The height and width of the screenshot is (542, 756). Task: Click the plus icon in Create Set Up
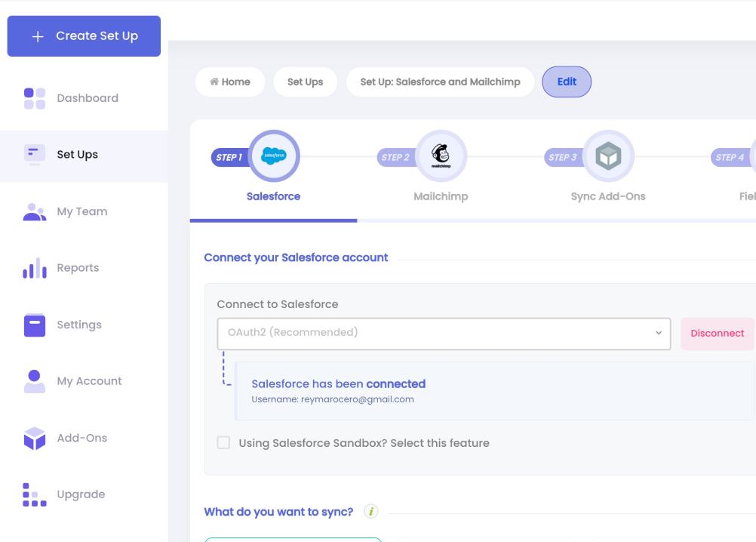(x=38, y=37)
